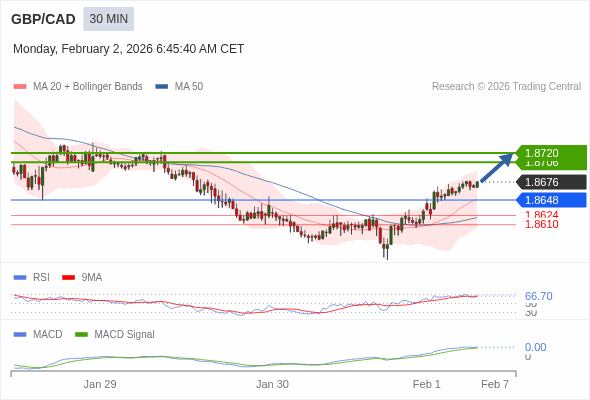Click the green 1.8720 resistance price tag
The width and height of the screenshot is (590, 400).
coord(551,154)
